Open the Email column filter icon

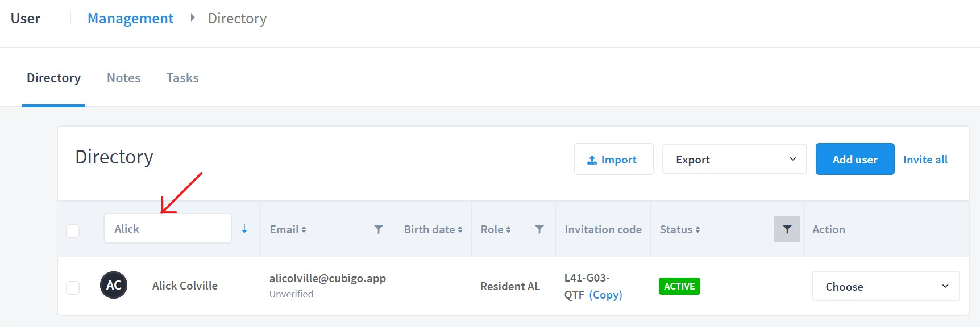pyautogui.click(x=379, y=229)
